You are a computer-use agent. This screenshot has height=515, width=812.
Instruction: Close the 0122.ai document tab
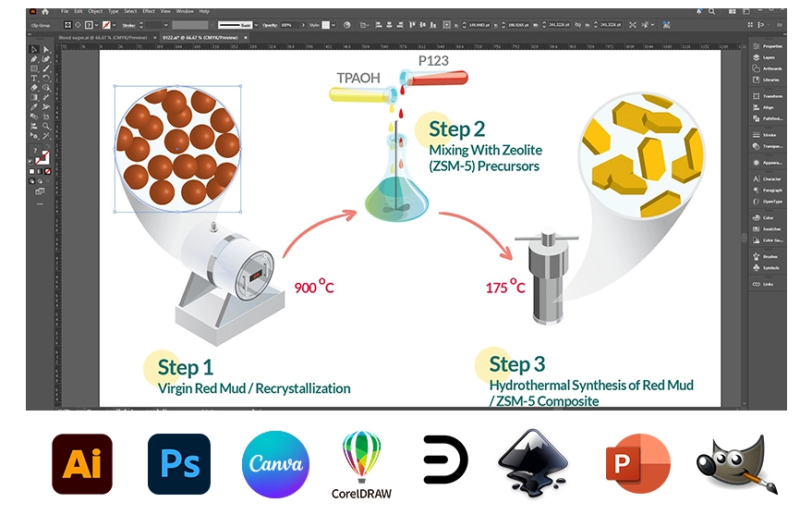coord(246,37)
